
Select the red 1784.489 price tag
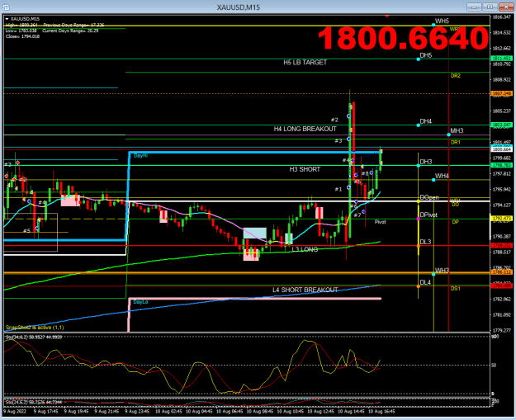(502, 286)
